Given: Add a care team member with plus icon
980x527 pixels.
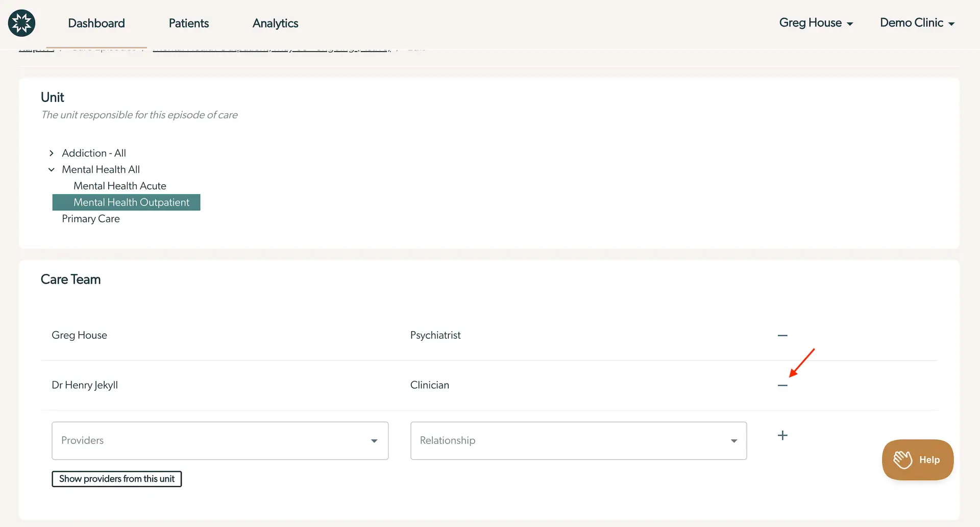Looking at the screenshot, I should 782,435.
